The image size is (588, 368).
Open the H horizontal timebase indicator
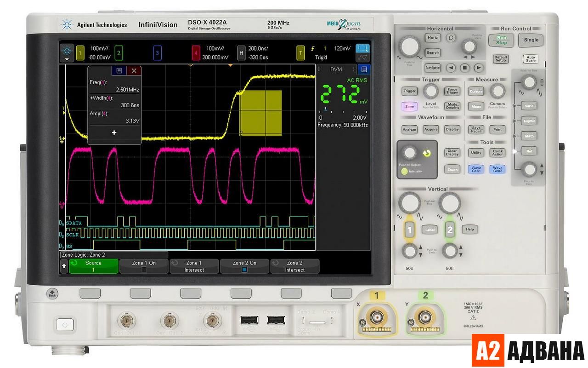tap(241, 53)
